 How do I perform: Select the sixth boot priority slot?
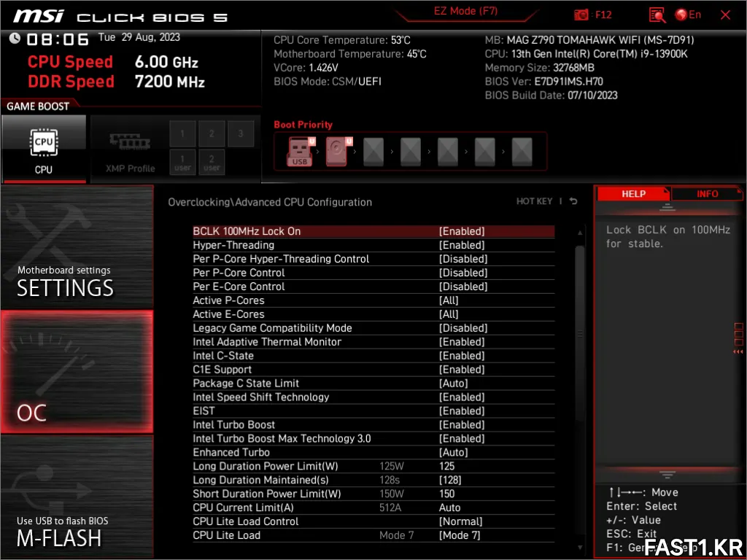coord(485,152)
